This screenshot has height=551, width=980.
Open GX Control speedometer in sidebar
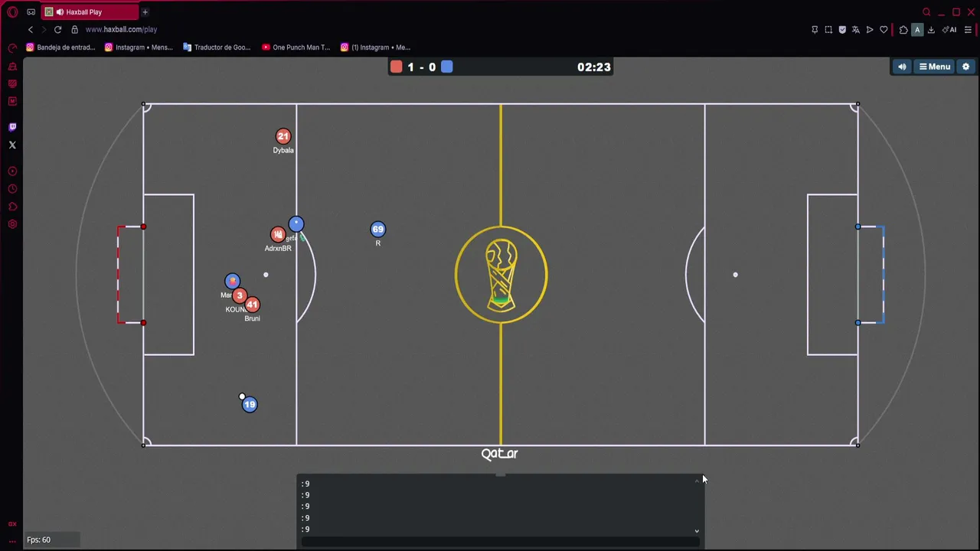point(12,47)
